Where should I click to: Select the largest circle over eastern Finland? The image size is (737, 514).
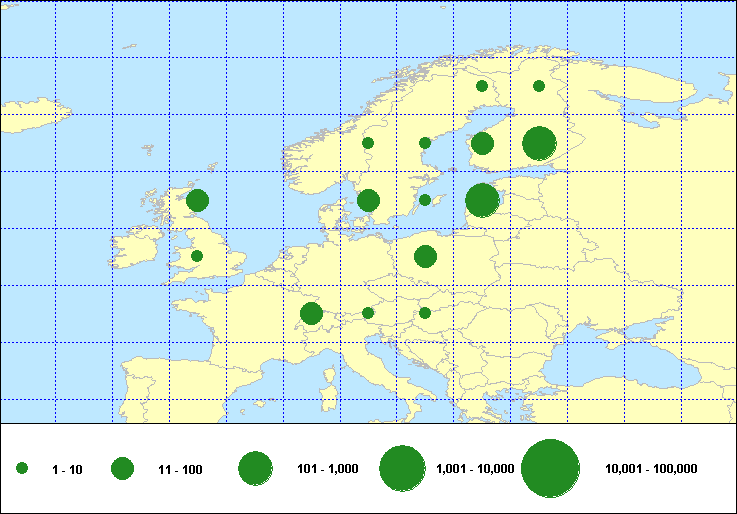(539, 143)
